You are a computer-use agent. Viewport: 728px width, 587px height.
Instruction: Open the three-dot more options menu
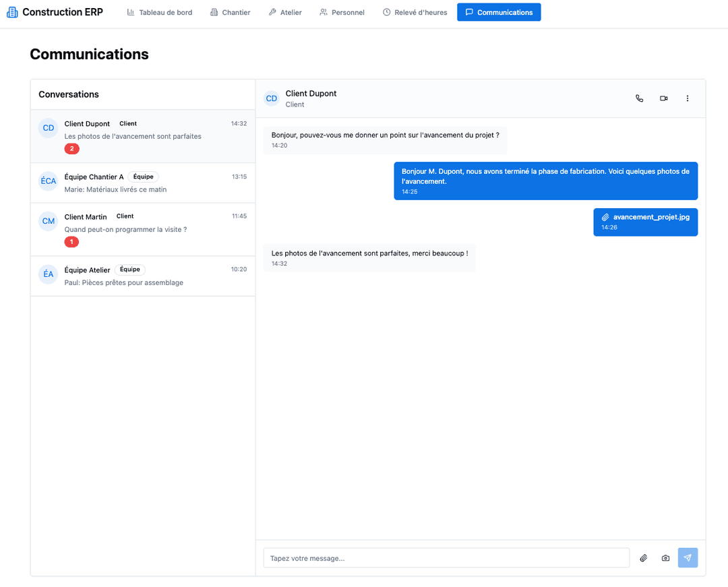coord(687,98)
